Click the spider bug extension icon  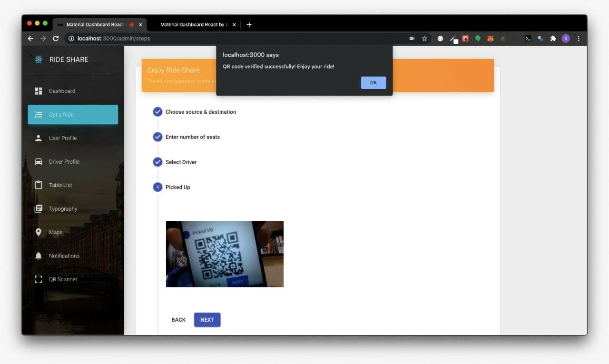(x=503, y=39)
